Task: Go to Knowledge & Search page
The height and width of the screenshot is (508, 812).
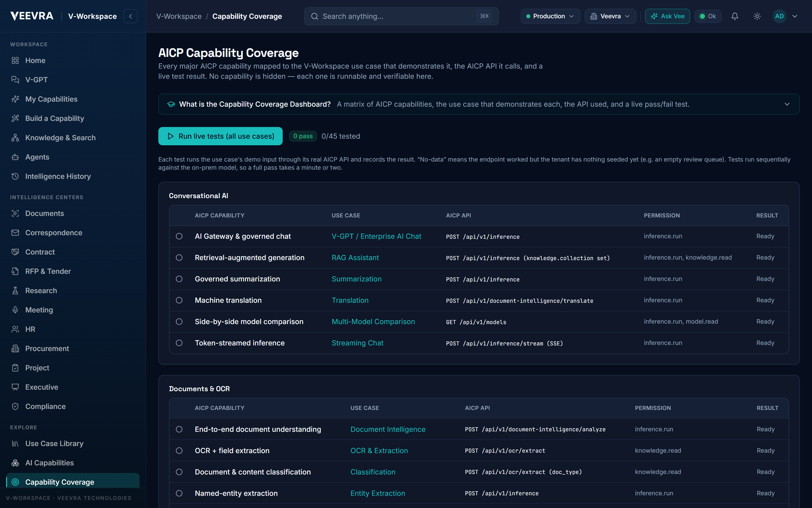Action: pos(73,138)
